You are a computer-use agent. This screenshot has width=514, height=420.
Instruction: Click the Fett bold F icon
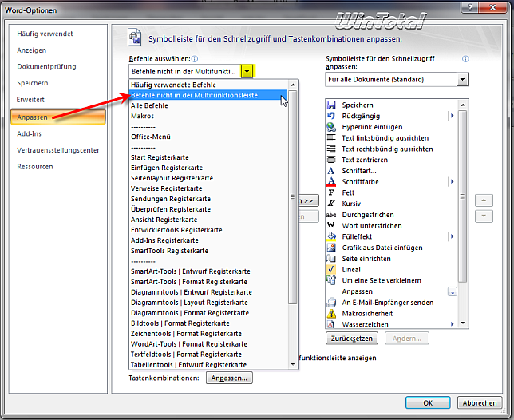click(331, 192)
